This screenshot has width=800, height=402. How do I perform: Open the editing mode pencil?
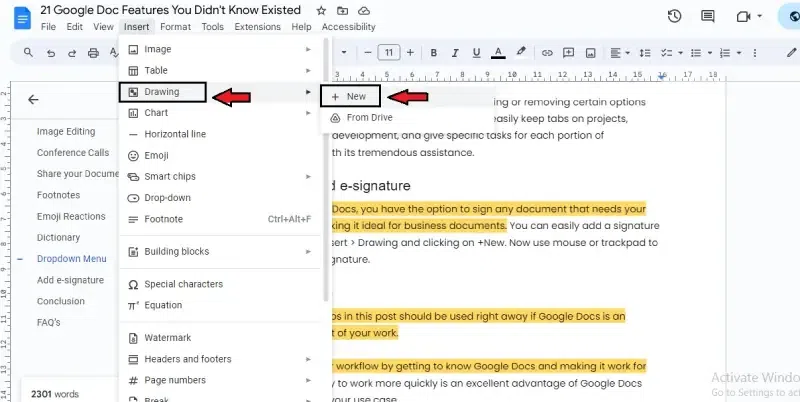(x=791, y=53)
